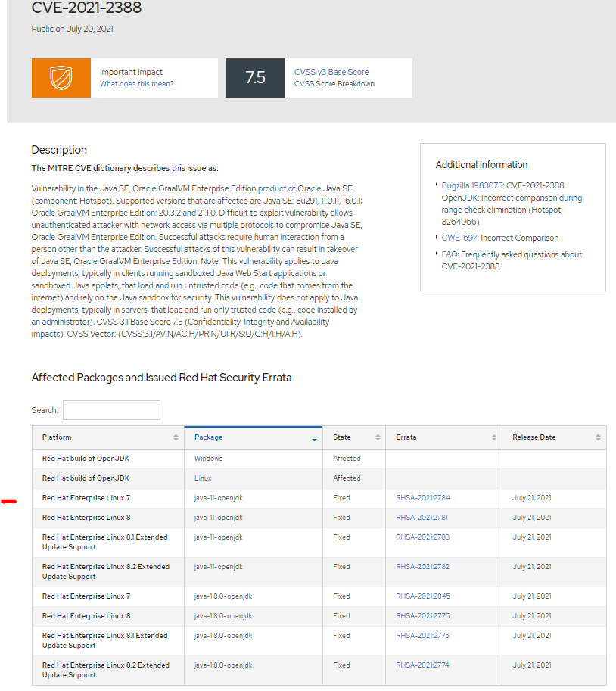The height and width of the screenshot is (691, 616).
Task: Open 'What does this mean?' link
Action: (136, 84)
